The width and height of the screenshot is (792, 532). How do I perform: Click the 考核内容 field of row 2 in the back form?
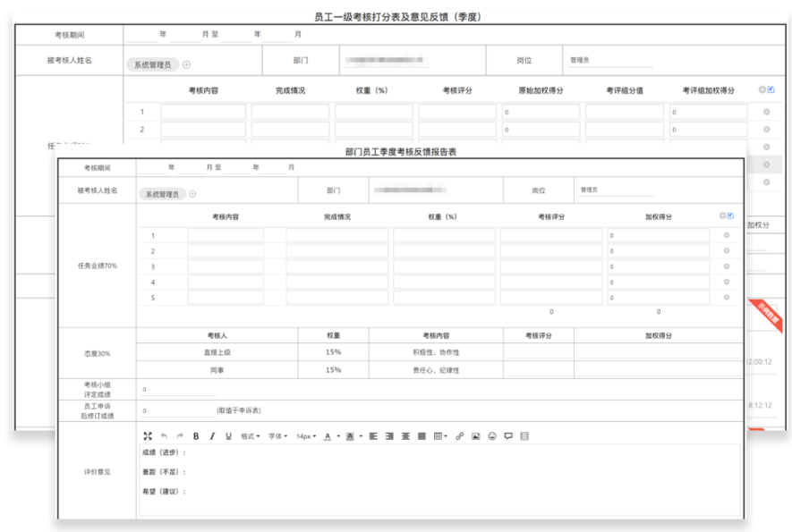click(x=203, y=130)
